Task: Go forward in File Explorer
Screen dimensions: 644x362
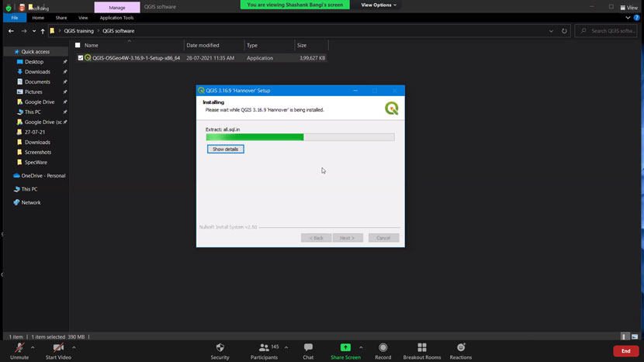Action: point(24,31)
